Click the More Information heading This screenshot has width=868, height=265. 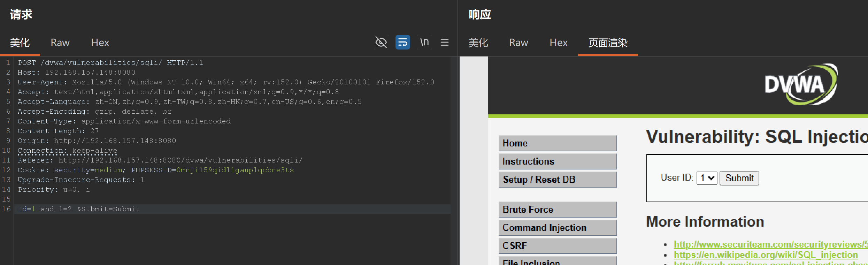705,222
